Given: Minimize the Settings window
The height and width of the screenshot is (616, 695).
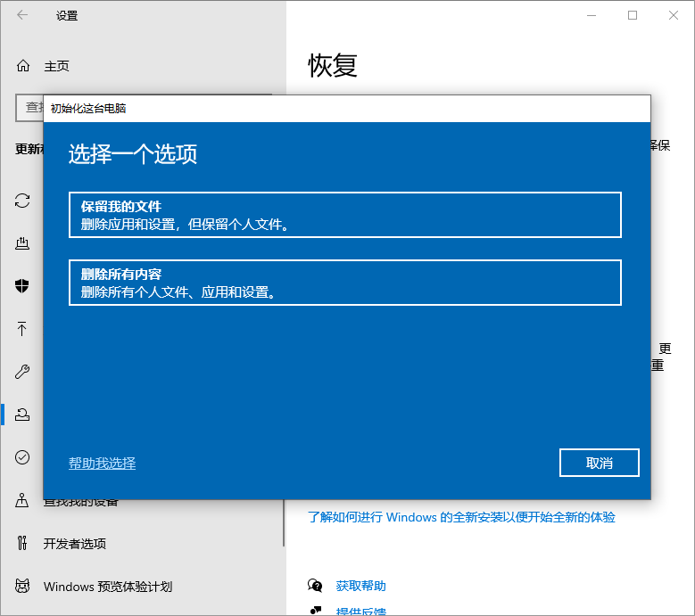Looking at the screenshot, I should point(592,15).
